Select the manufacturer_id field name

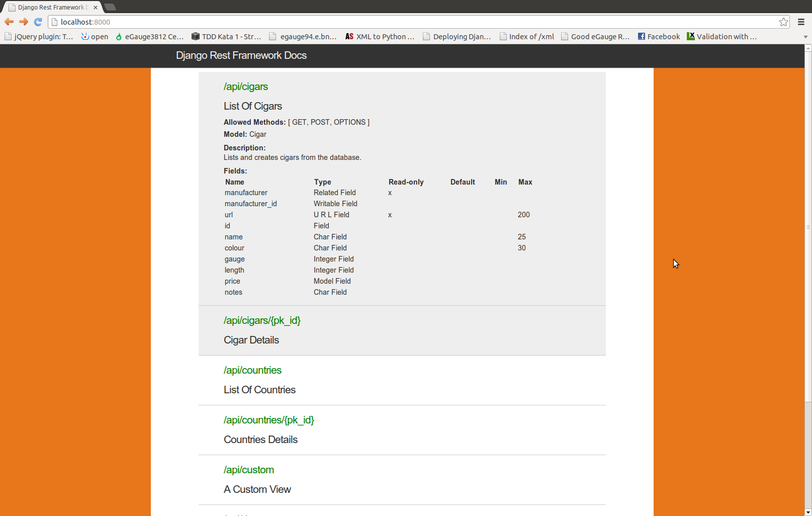pyautogui.click(x=251, y=204)
